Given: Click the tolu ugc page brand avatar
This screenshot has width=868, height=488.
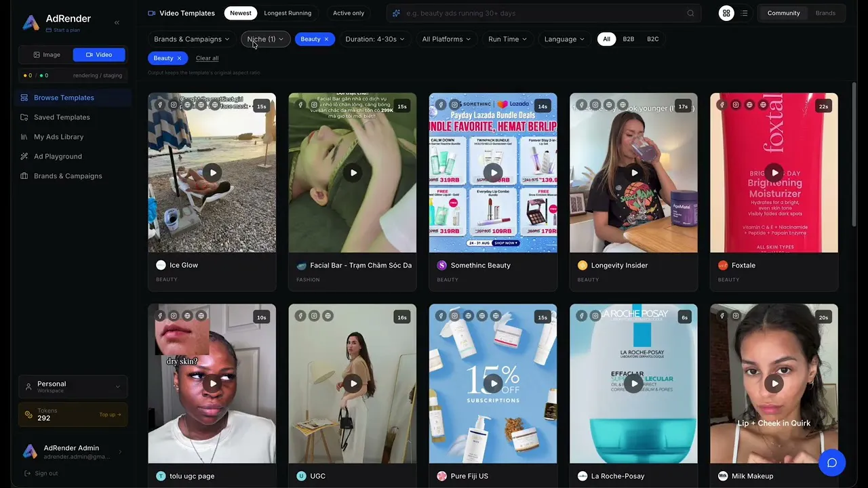Looking at the screenshot, I should pyautogui.click(x=161, y=476).
